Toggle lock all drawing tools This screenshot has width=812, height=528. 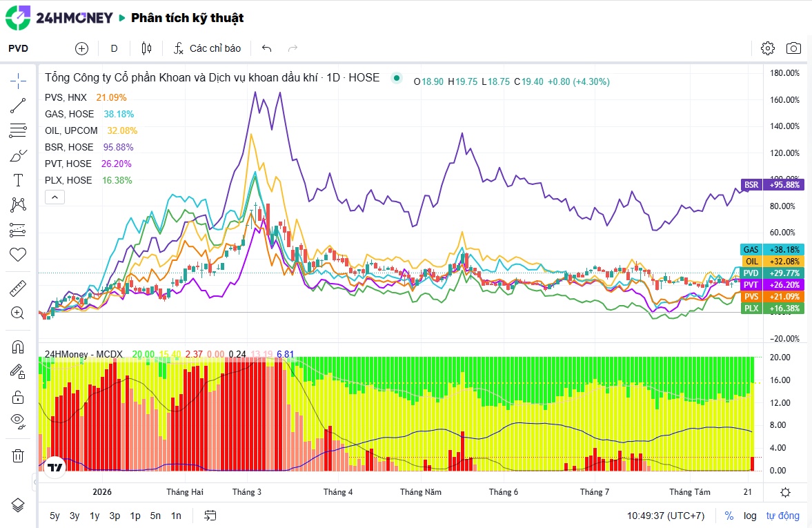18,397
